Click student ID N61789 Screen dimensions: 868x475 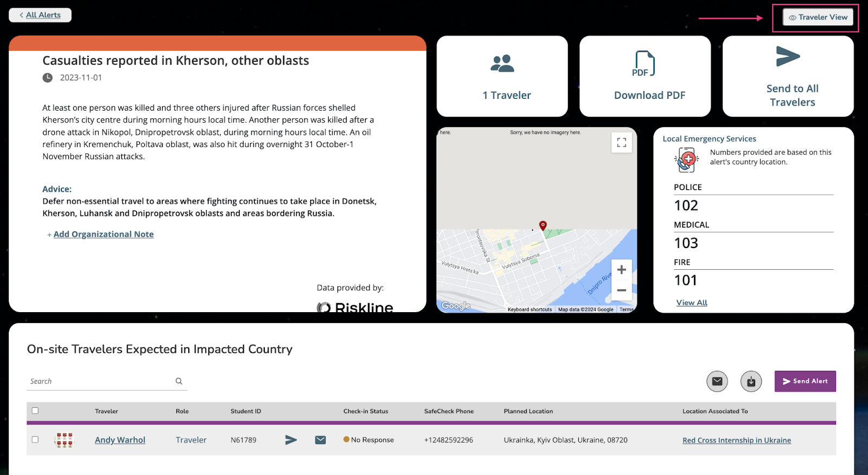pos(244,440)
